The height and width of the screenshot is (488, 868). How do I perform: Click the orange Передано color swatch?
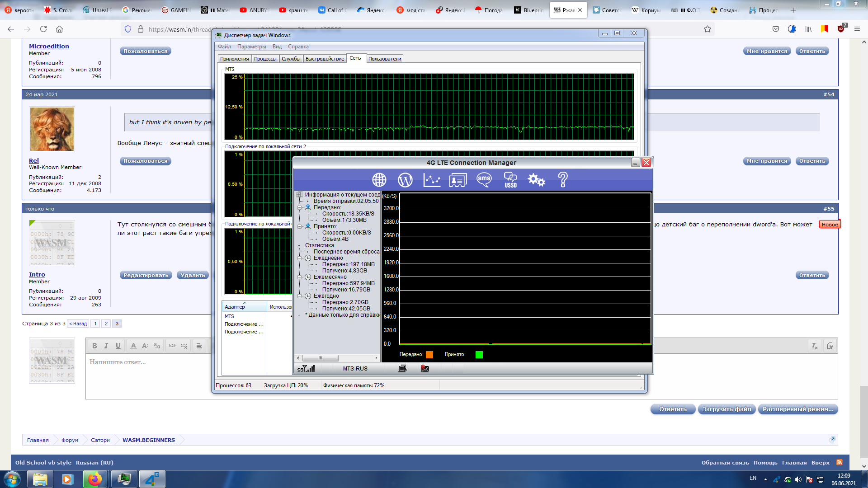click(429, 355)
